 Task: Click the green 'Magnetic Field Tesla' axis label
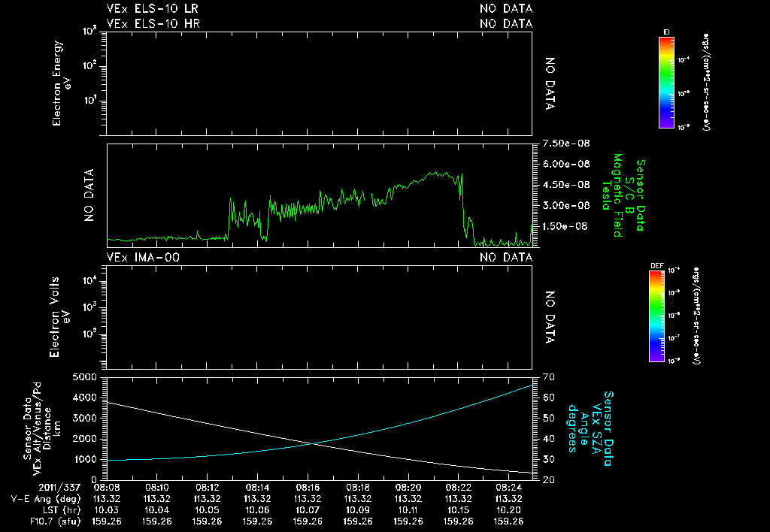612,195
